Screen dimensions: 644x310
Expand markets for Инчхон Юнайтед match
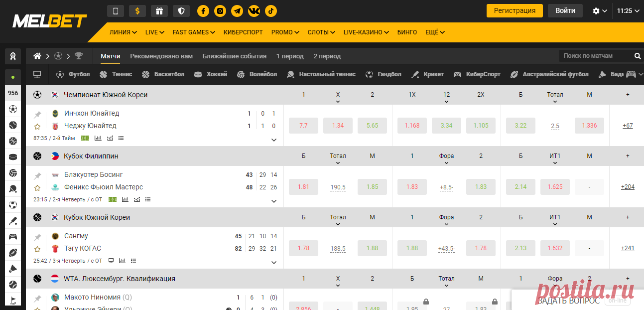pyautogui.click(x=273, y=140)
